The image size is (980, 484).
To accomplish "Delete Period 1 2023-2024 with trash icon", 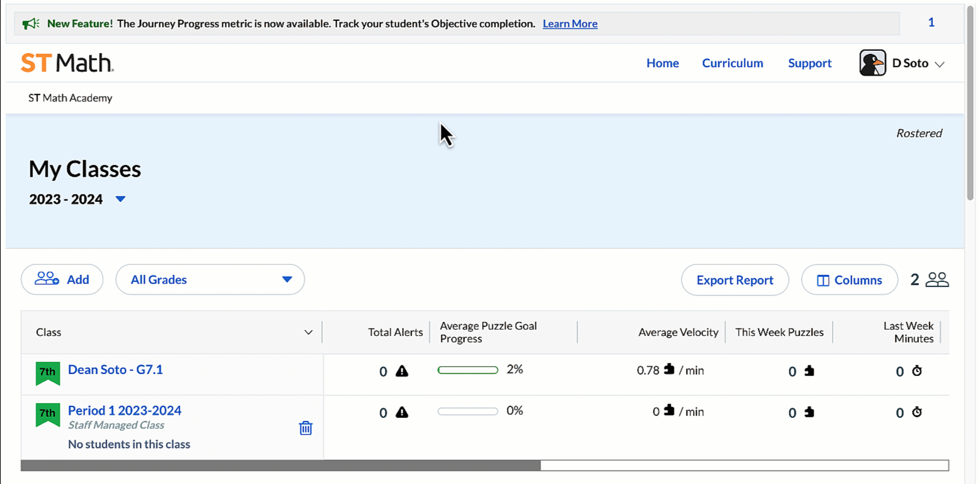I will (305, 428).
